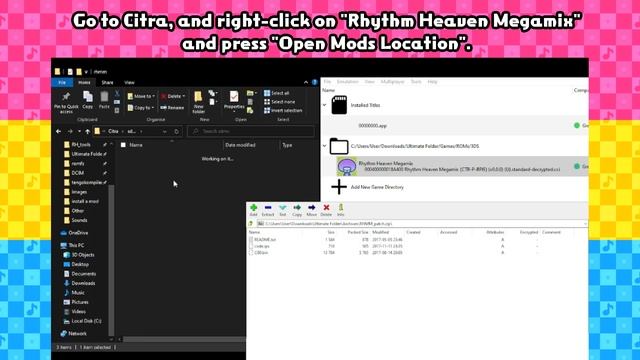Click Move arrow icon in 7-Zip toolbar
The image size is (640, 360).
tap(311, 208)
